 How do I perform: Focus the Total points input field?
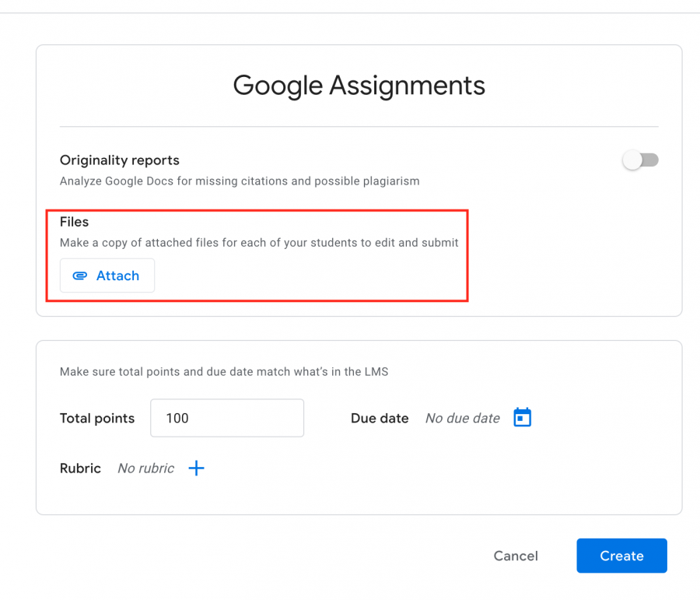coord(227,418)
